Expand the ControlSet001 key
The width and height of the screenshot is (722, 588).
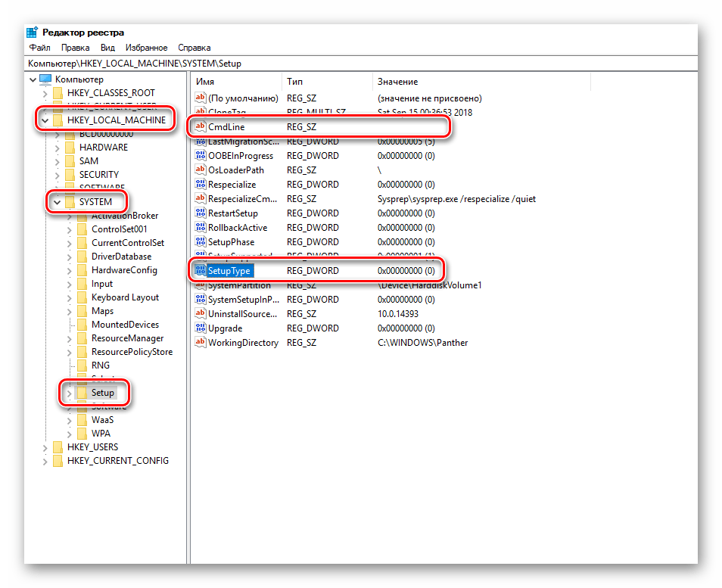[x=69, y=230]
